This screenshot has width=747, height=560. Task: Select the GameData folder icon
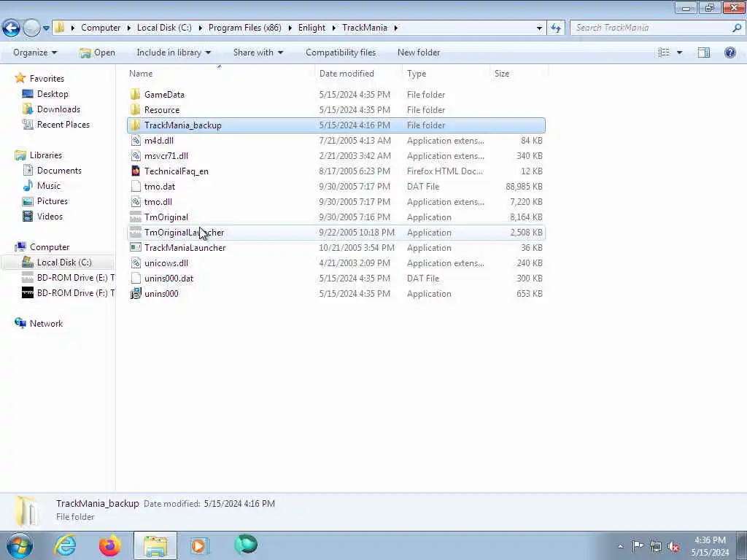click(136, 94)
